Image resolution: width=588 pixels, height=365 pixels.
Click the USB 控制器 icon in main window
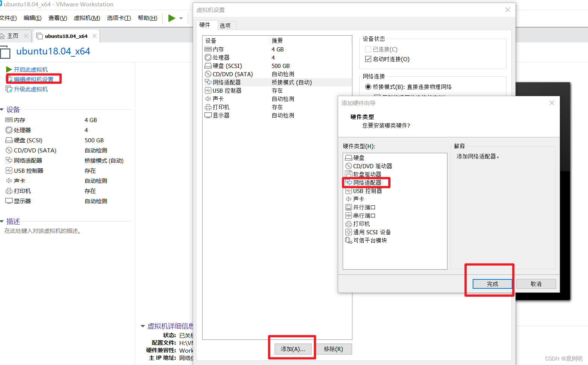point(9,170)
